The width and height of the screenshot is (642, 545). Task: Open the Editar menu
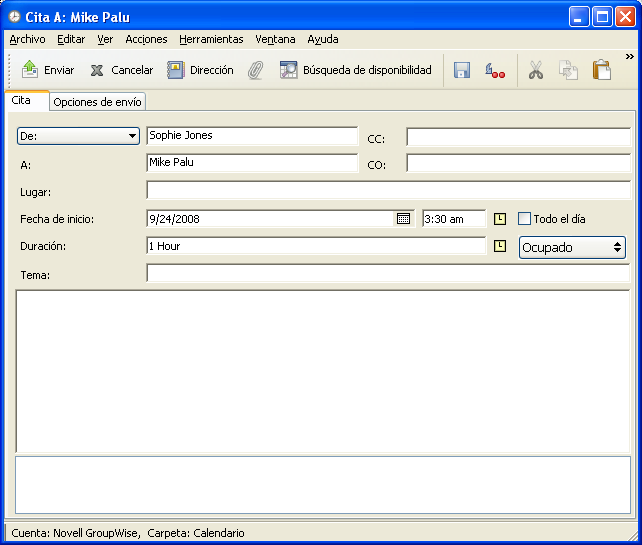71,39
